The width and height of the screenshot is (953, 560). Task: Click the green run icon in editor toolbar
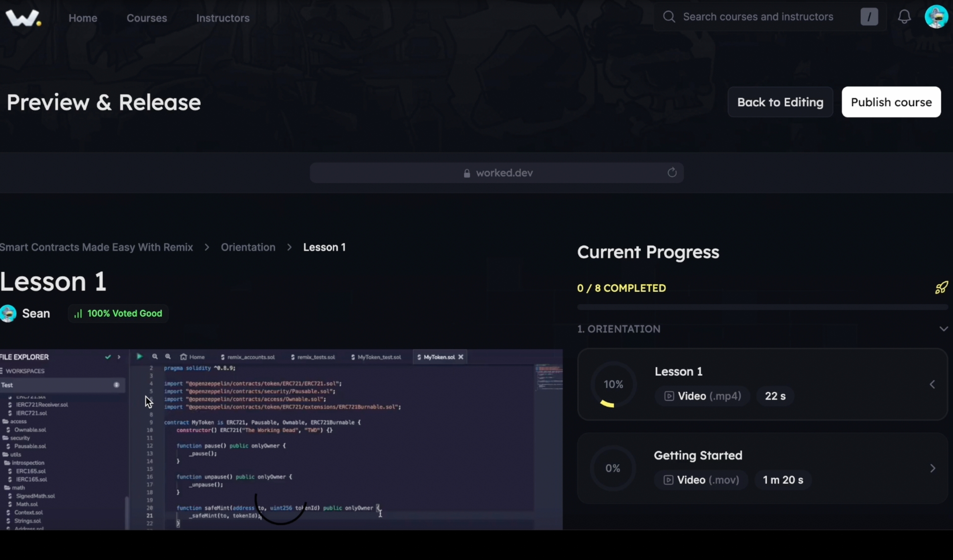[139, 356]
